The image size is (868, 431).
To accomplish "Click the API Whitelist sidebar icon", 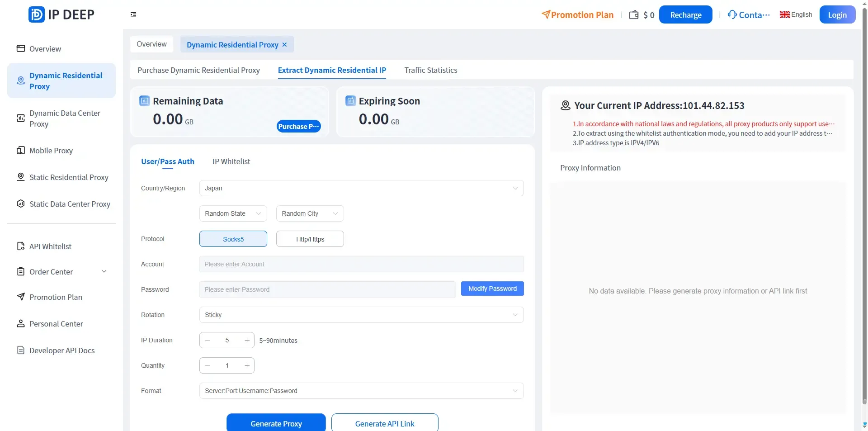I will point(21,246).
